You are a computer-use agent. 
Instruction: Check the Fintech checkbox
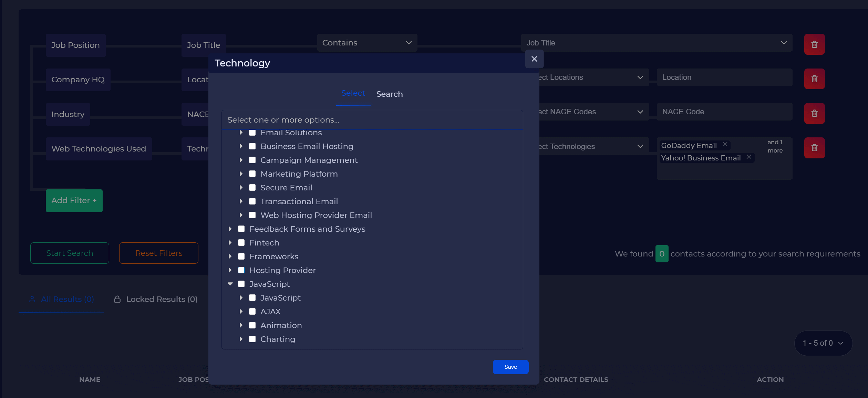click(241, 243)
